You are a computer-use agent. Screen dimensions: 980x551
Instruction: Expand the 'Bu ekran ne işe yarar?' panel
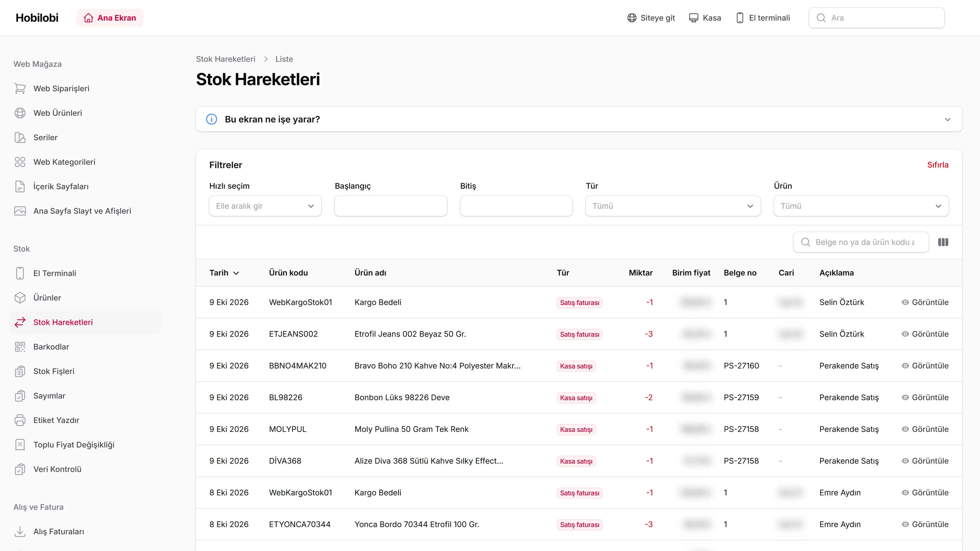(x=579, y=119)
